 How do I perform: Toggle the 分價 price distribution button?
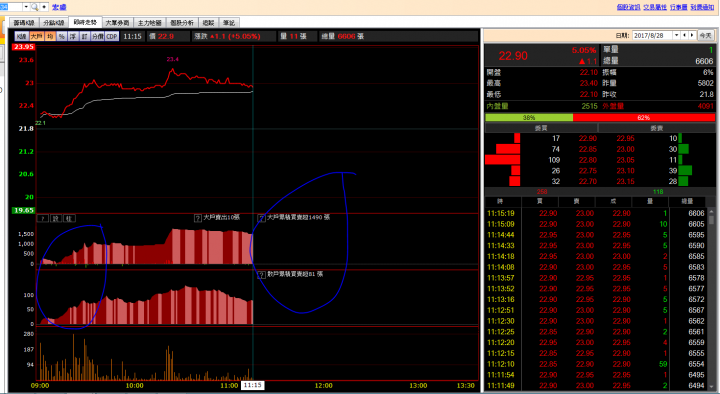click(x=97, y=36)
